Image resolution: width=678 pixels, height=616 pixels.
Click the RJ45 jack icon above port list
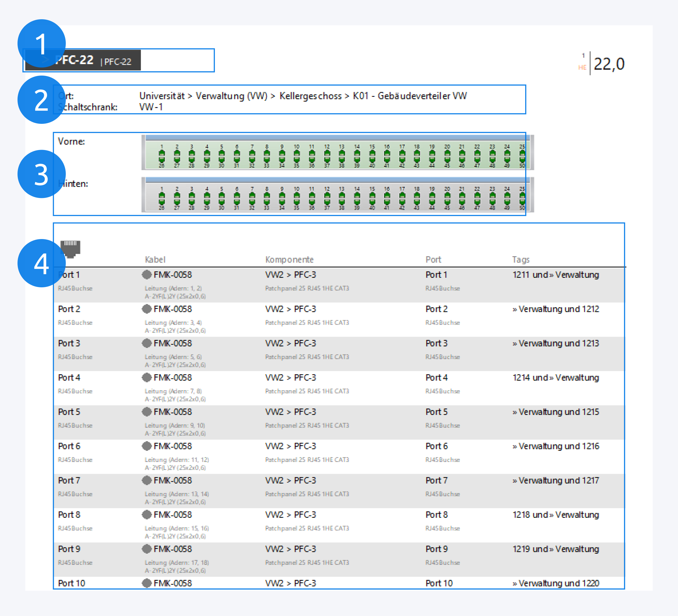[70, 249]
